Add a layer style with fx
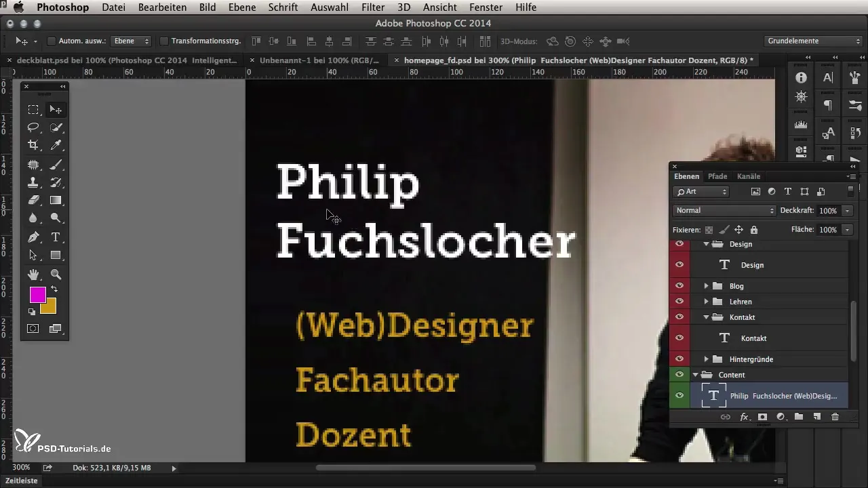 click(x=745, y=417)
